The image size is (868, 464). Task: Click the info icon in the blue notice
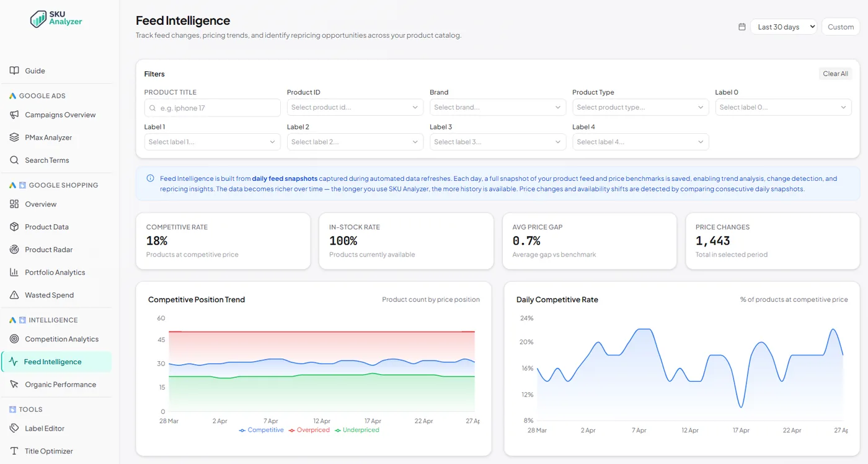coord(150,178)
